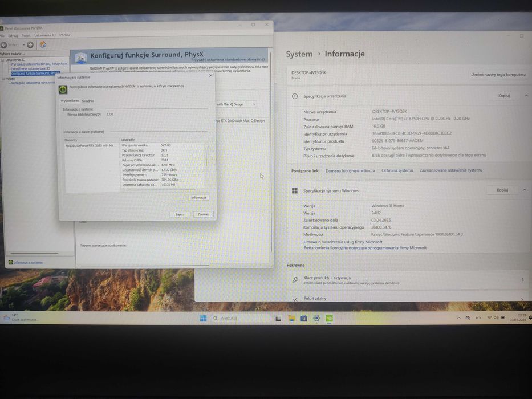Screen dimensions: 532x399
Task: Click the taskbar Wyszukaj search box
Action: point(240,318)
